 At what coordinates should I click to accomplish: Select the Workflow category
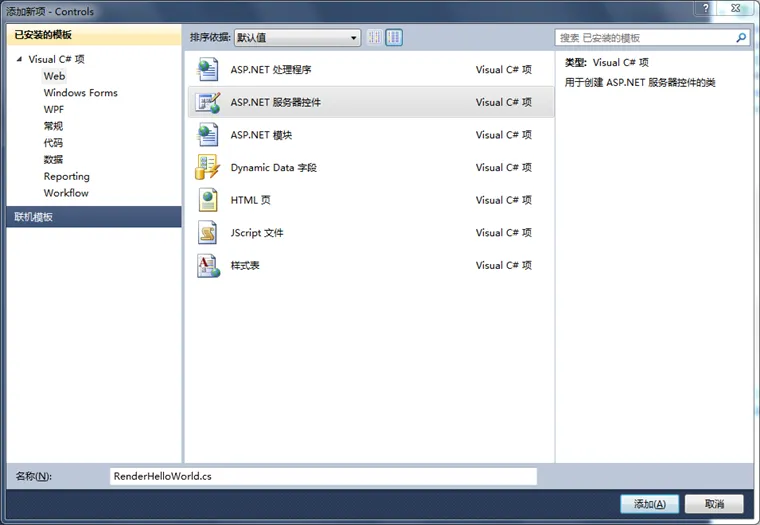point(66,193)
